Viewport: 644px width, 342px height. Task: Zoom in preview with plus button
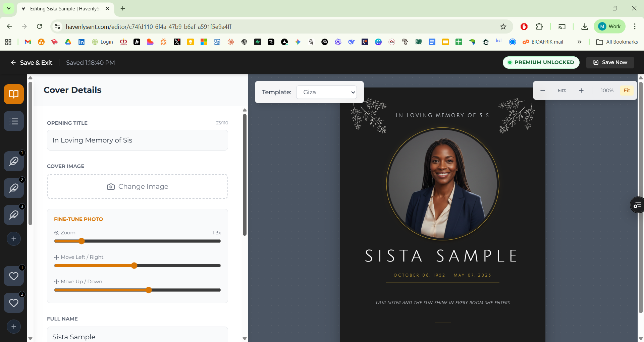[x=581, y=91]
